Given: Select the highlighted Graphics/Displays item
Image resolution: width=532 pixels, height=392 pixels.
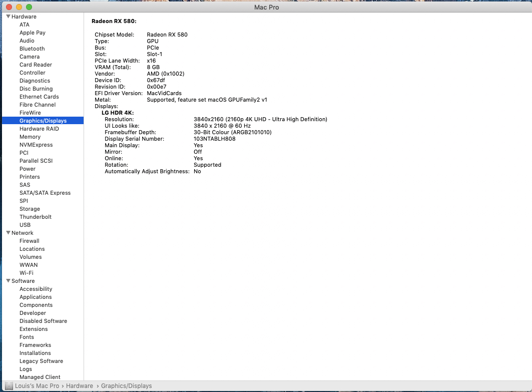Looking at the screenshot, I should pos(43,121).
